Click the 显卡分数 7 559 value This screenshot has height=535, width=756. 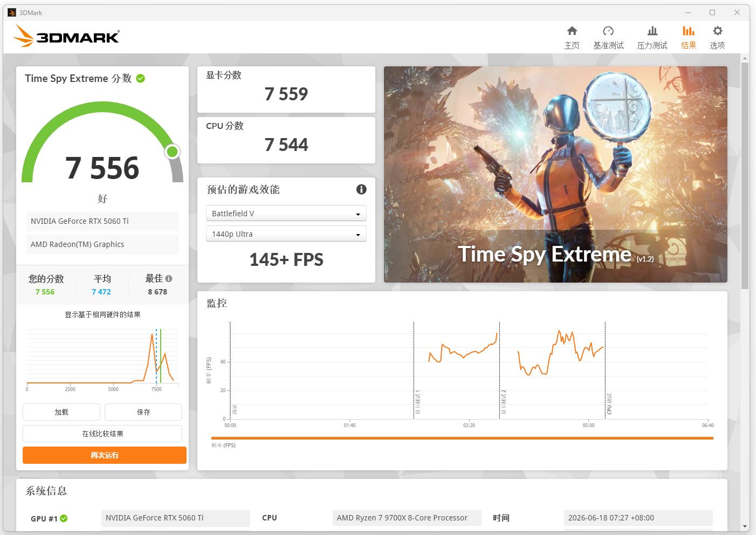click(x=286, y=94)
